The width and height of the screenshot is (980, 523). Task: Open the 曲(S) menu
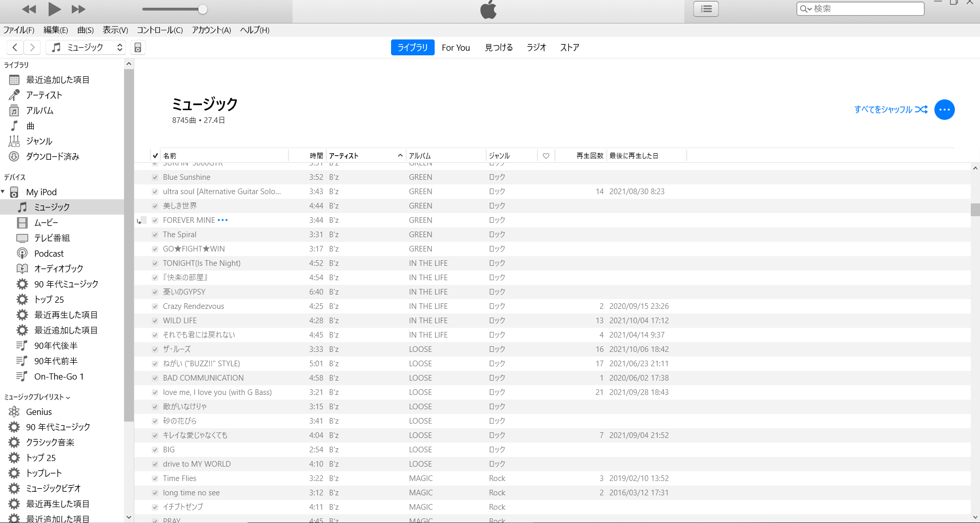[86, 30]
